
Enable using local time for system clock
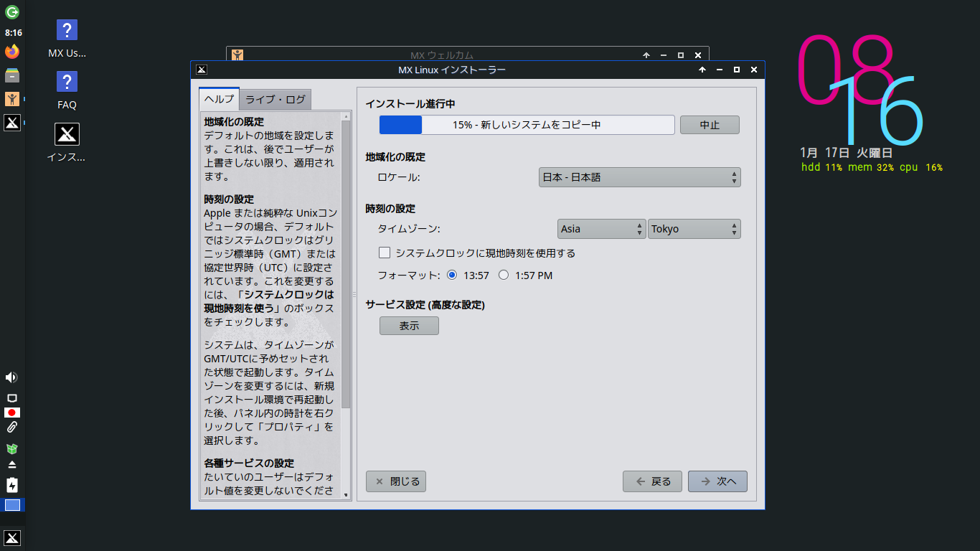(x=385, y=253)
